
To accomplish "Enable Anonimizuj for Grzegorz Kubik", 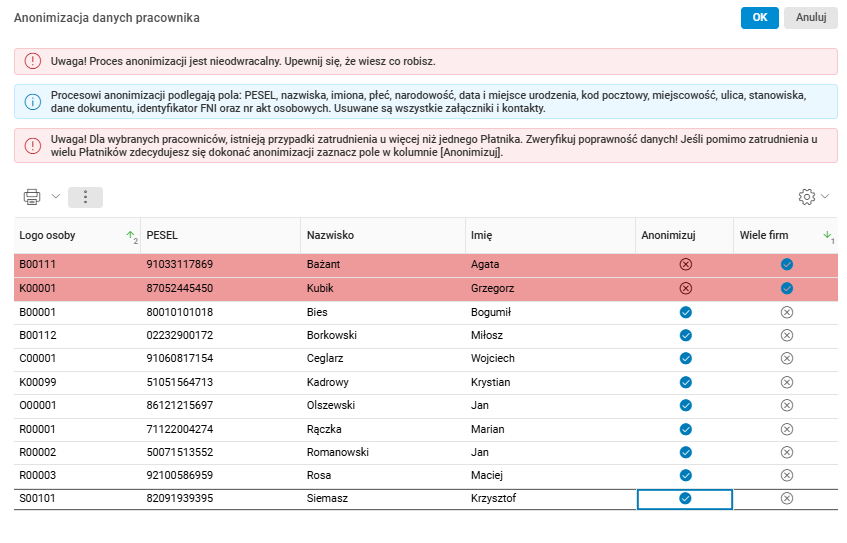I will 685,288.
